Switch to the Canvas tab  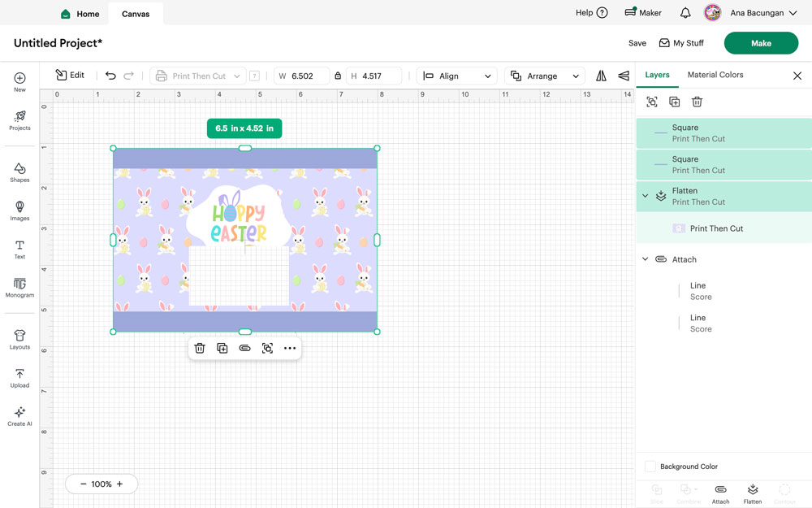tap(136, 14)
